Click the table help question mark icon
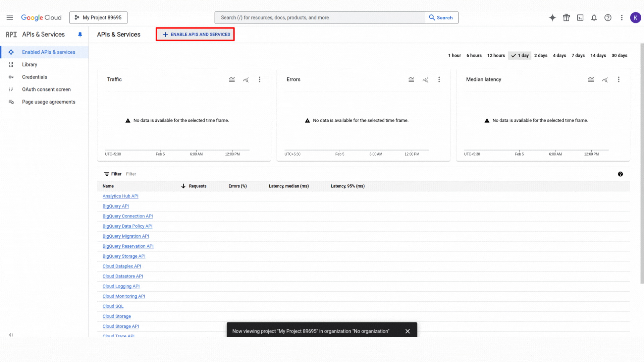The width and height of the screenshot is (644, 362). point(621,174)
